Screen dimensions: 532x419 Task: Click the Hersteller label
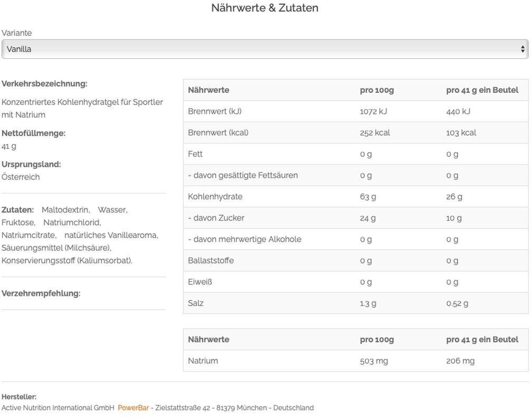point(19,397)
